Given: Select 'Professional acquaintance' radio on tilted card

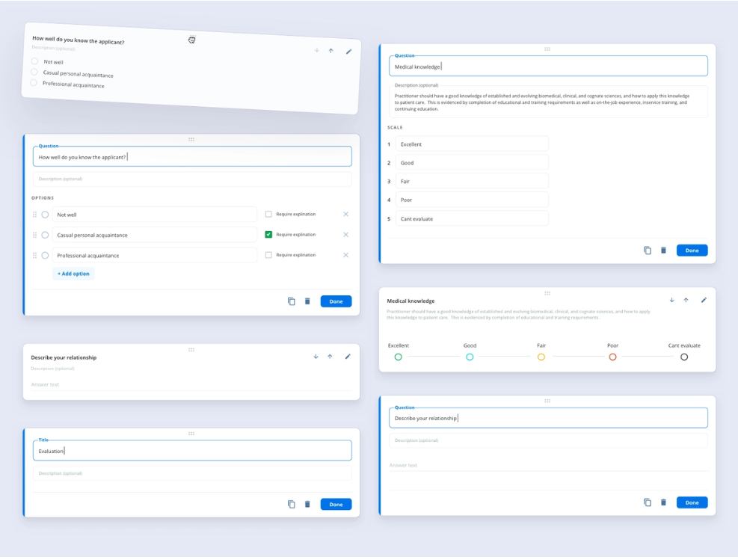Looking at the screenshot, I should click(34, 83).
